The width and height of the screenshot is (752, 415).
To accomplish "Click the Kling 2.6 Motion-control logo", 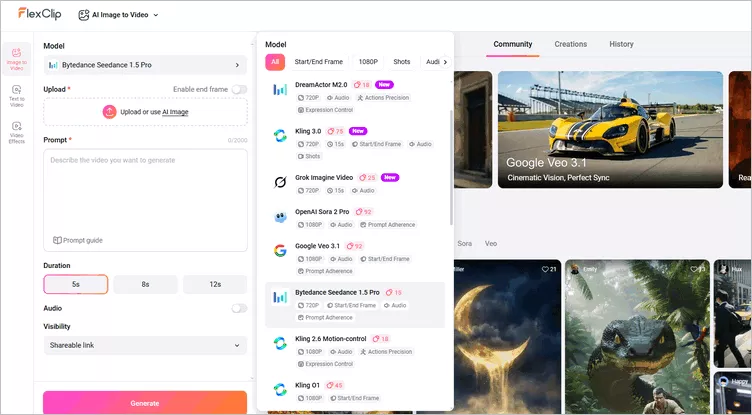I will (x=280, y=344).
